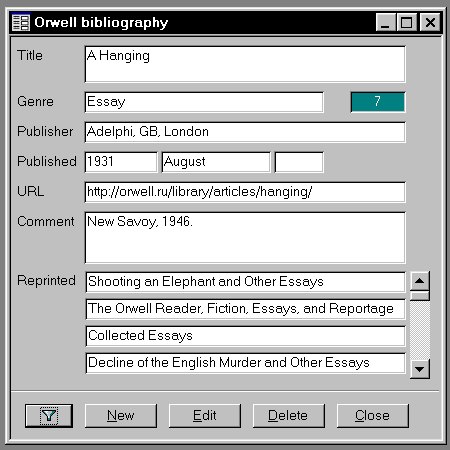Click the Title field with A Hanging
This screenshot has height=450, width=450.
(x=245, y=64)
